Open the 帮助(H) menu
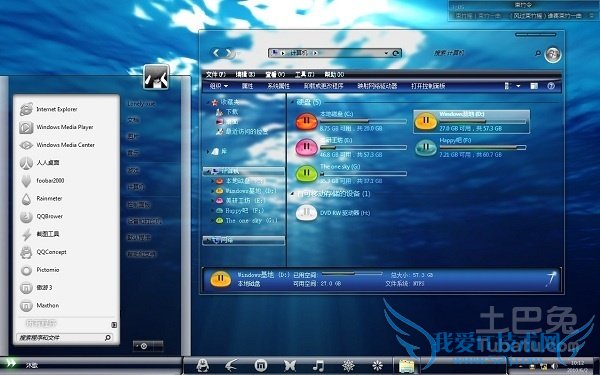This screenshot has width=600, height=375. click(x=334, y=74)
